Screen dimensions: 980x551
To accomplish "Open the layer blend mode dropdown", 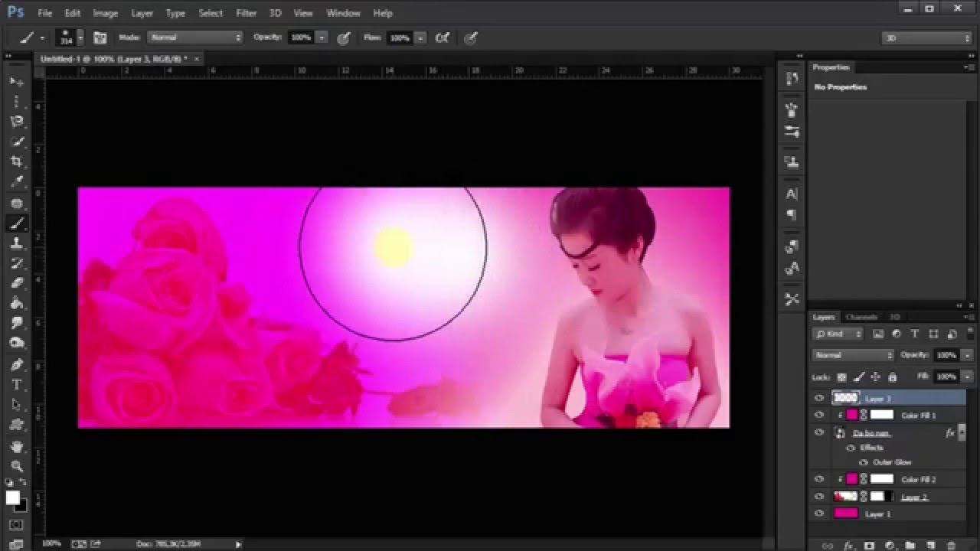I will click(x=853, y=355).
